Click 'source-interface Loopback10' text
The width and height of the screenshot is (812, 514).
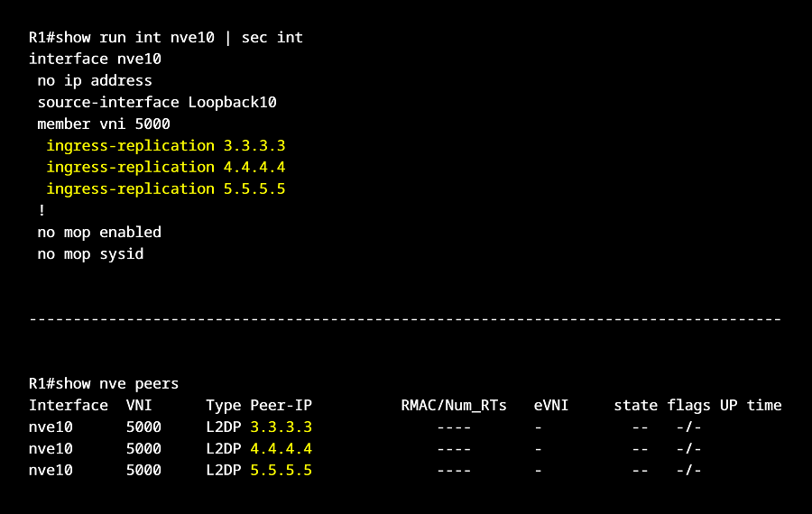point(157,102)
